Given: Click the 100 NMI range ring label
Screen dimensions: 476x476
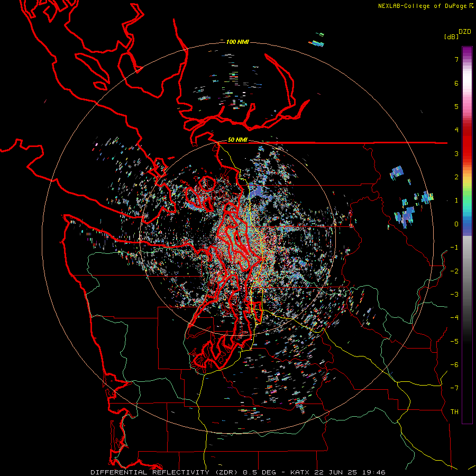Looking at the screenshot, I should click(x=237, y=42).
